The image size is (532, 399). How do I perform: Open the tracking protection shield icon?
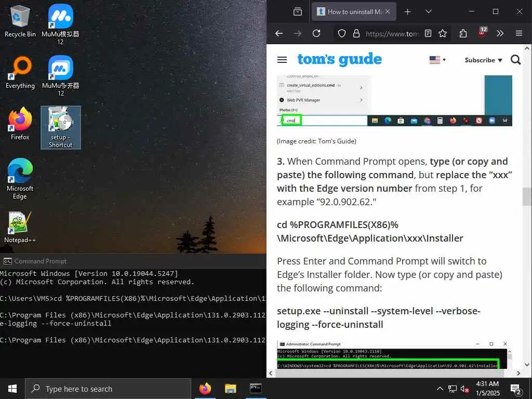(342, 33)
